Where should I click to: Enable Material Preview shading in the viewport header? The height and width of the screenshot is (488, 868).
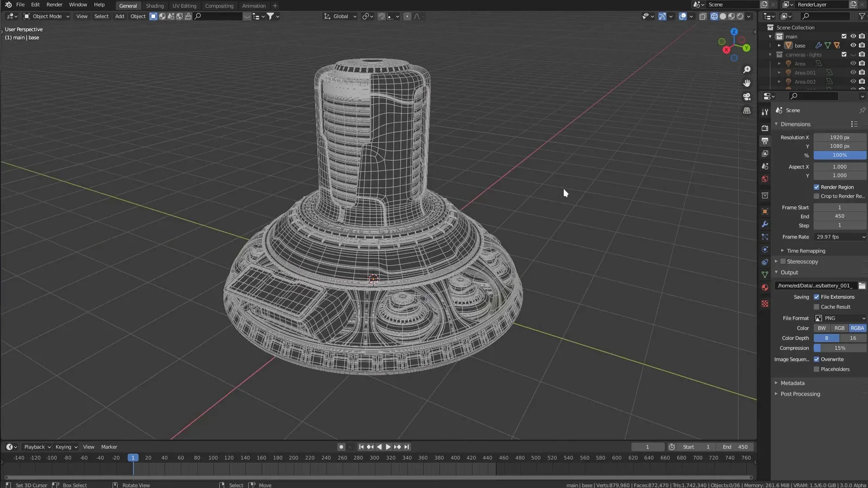[x=731, y=16]
